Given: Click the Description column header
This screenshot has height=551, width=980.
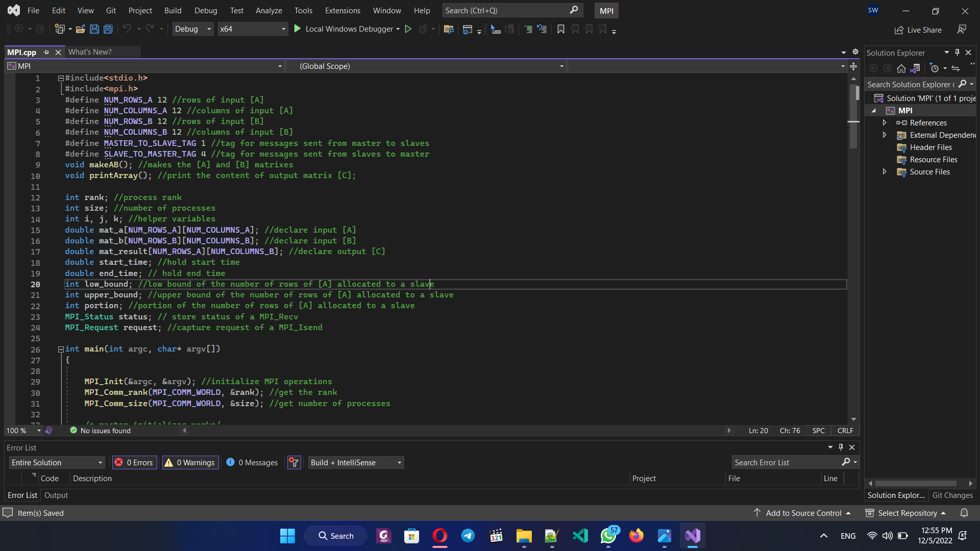Looking at the screenshot, I should [x=92, y=479].
